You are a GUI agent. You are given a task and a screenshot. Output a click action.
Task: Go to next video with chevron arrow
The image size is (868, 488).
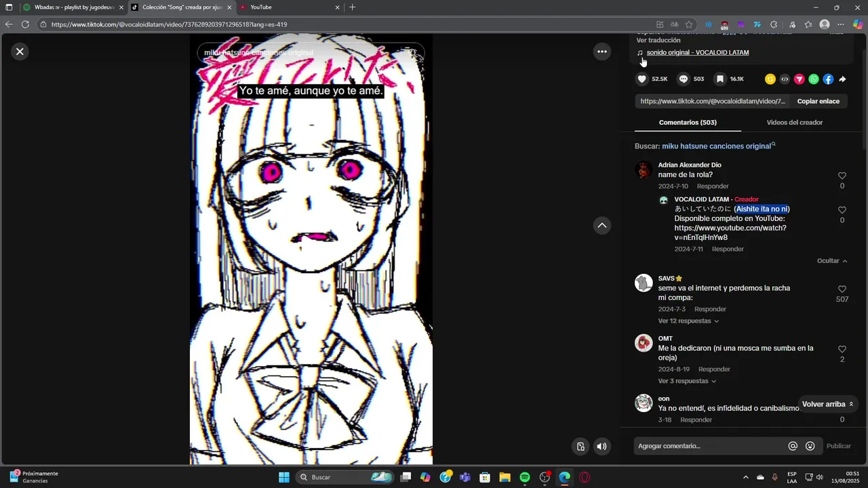pos(602,226)
